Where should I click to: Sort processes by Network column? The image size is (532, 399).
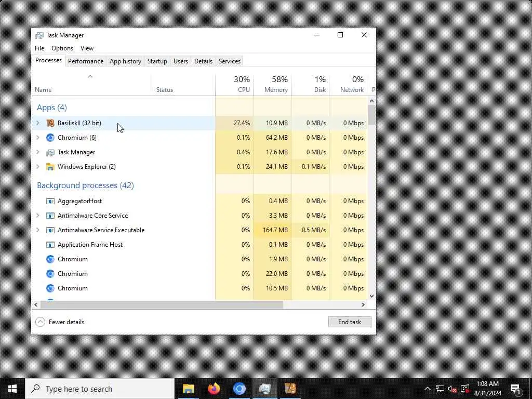coord(349,85)
